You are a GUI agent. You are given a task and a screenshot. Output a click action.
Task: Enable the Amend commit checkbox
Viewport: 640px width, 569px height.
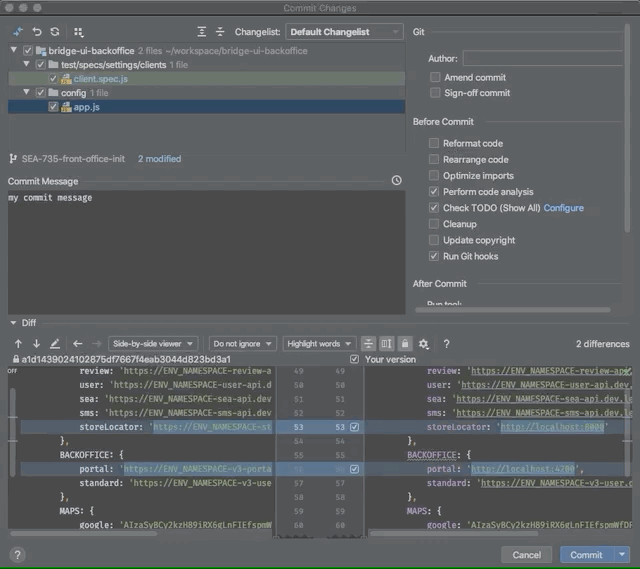tap(434, 77)
